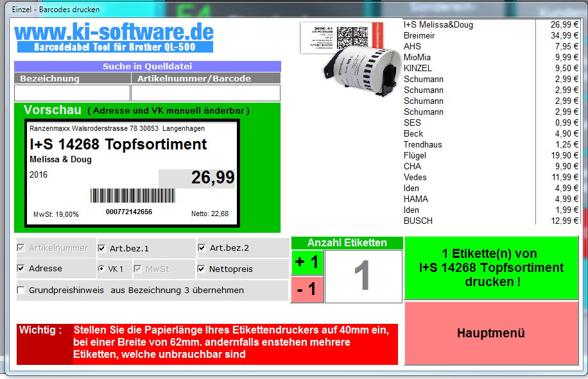Select the HAMA list entry
588x379 pixels.
(x=491, y=199)
